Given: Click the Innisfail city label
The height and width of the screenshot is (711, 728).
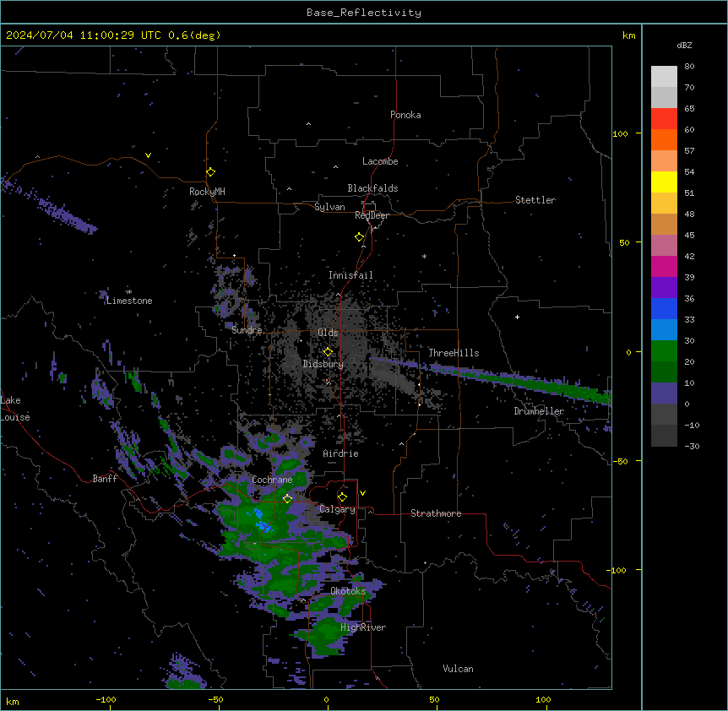Looking at the screenshot, I should click(350, 275).
